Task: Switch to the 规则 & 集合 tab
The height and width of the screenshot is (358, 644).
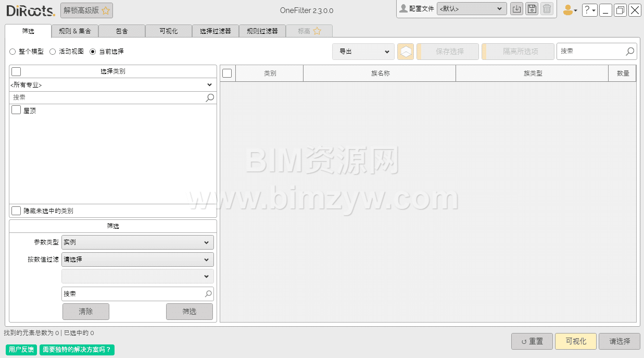Action: point(75,31)
